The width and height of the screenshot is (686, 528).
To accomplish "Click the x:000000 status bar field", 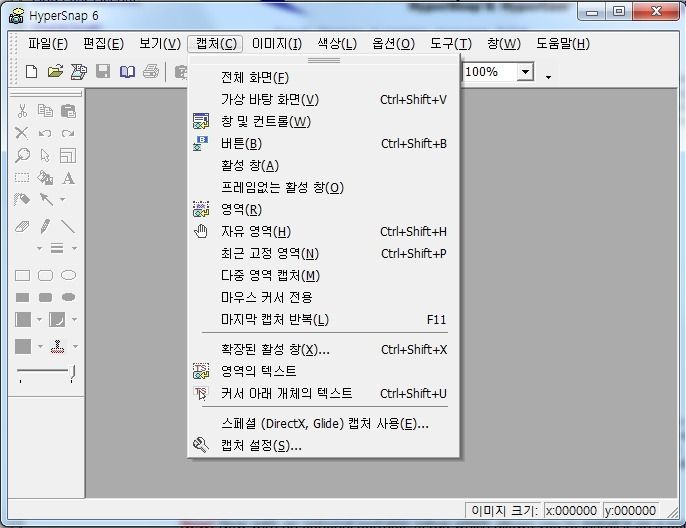I will (571, 511).
